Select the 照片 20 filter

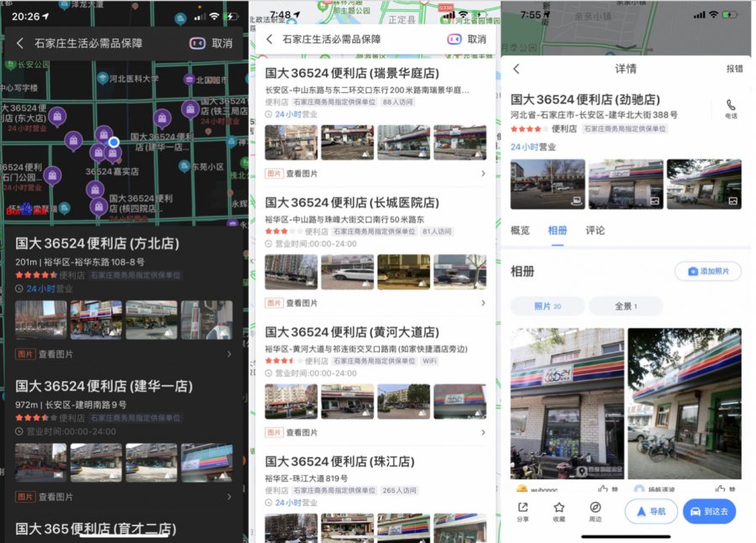point(548,306)
